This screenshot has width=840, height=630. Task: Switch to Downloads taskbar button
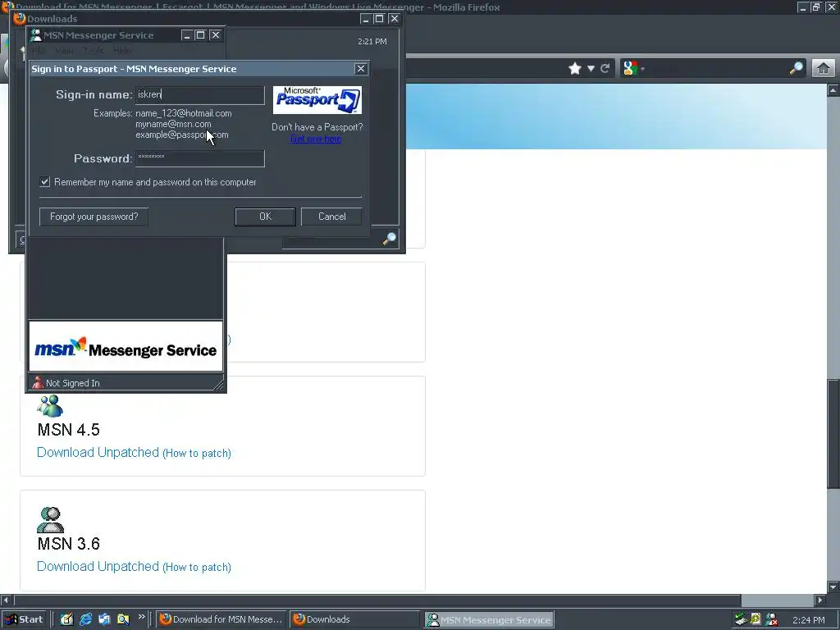354,619
